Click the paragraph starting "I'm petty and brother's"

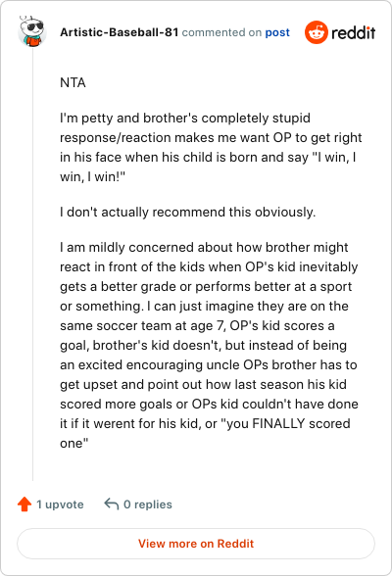pyautogui.click(x=211, y=147)
